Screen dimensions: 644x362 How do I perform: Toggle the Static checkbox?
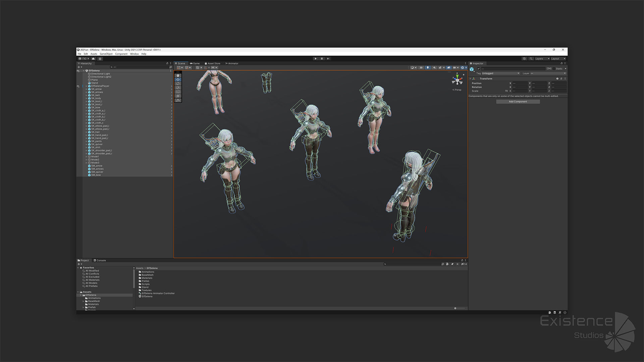pyautogui.click(x=554, y=69)
